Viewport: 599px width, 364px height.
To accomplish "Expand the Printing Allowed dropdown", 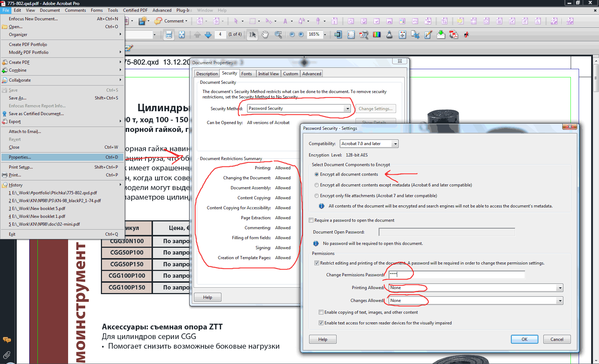I will [476, 288].
